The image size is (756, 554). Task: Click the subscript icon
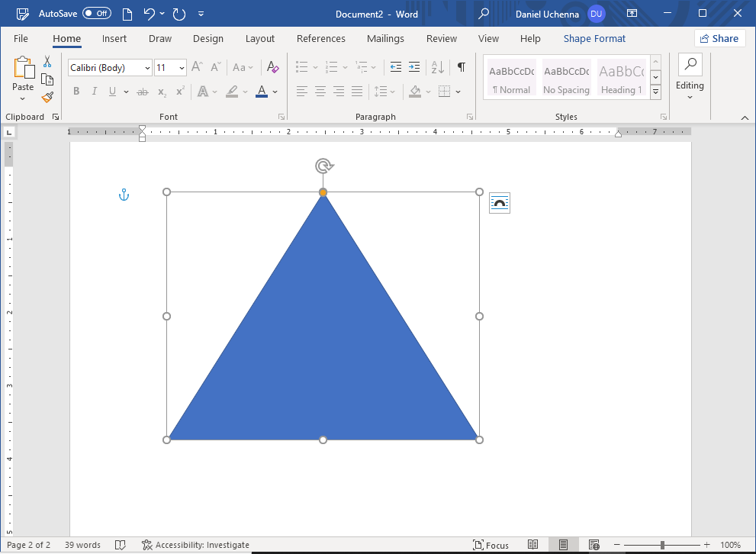click(161, 92)
